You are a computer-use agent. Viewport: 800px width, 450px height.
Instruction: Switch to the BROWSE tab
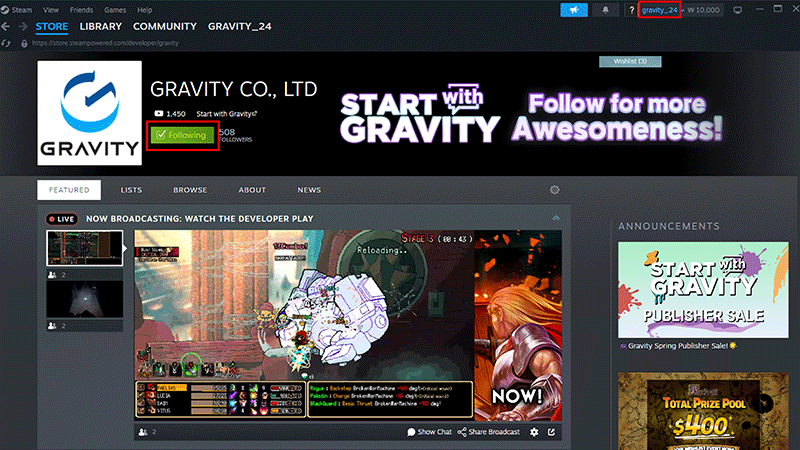[x=190, y=190]
